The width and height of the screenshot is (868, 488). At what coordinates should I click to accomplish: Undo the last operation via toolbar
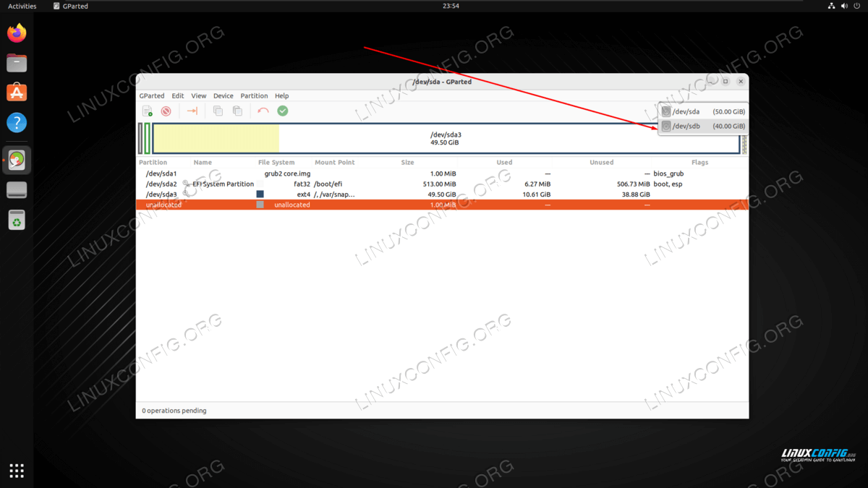(263, 111)
